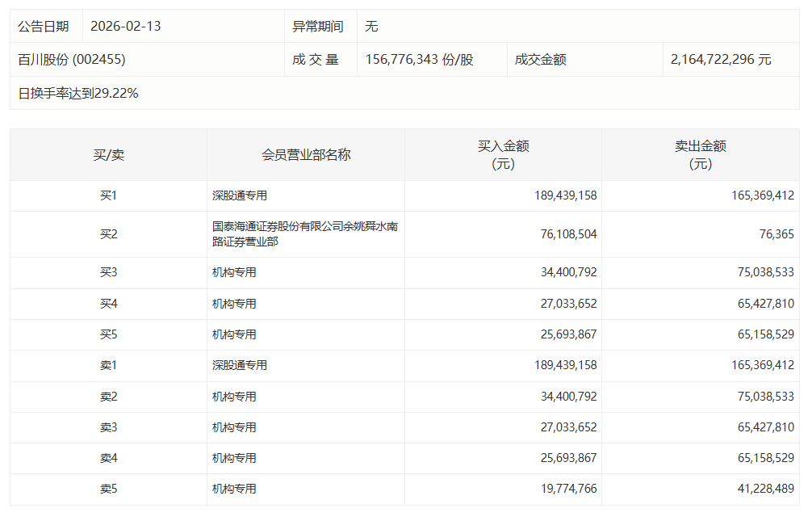Click the 买/卖 column header
Screen dimensions: 812x521
pyautogui.click(x=108, y=155)
